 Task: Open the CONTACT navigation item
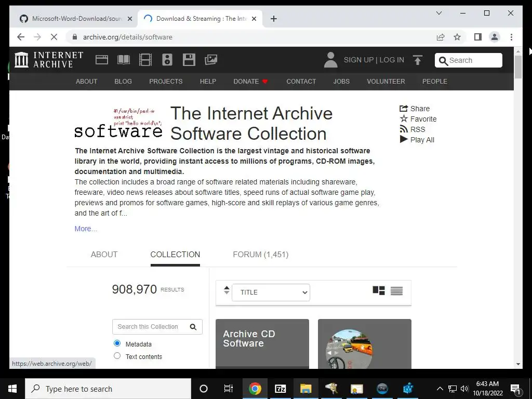(x=301, y=82)
